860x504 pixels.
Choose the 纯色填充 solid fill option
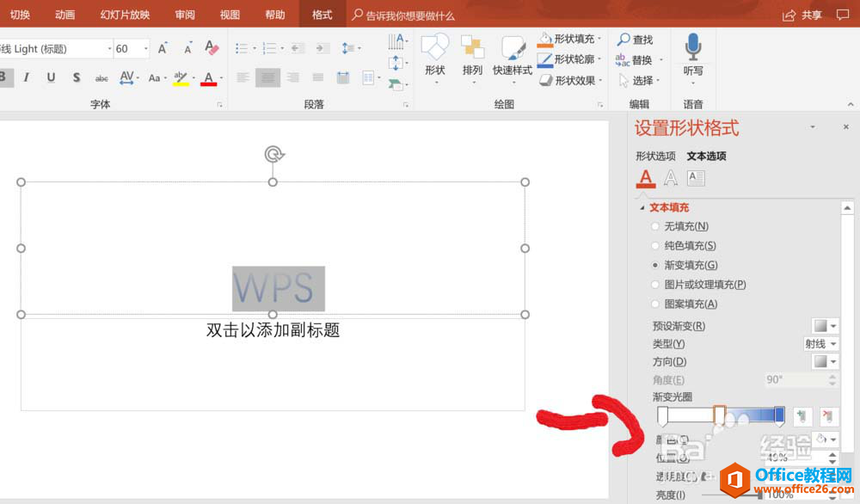[656, 246]
